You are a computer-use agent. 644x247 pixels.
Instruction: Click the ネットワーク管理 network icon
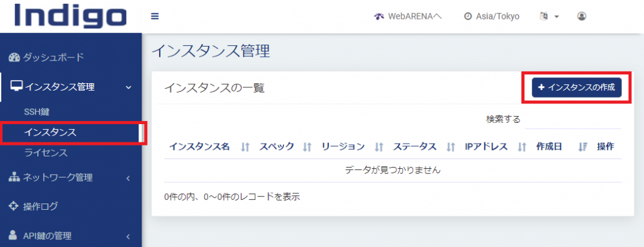pos(14,178)
